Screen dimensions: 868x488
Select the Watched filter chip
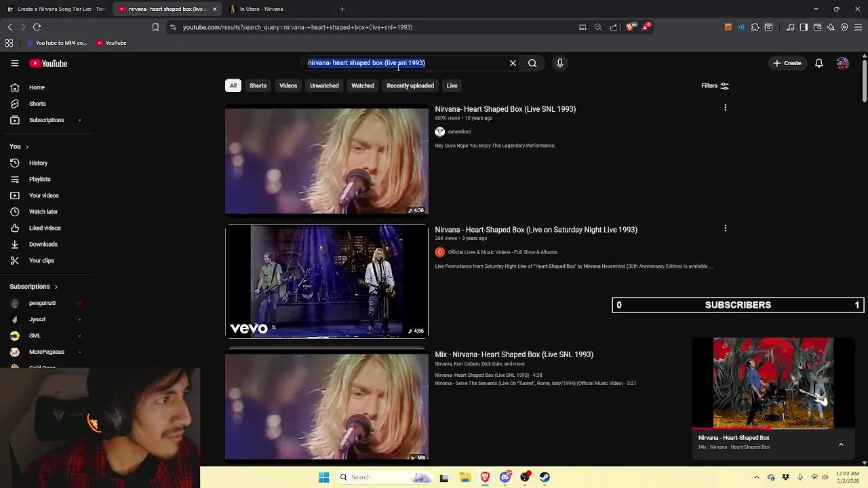point(362,86)
